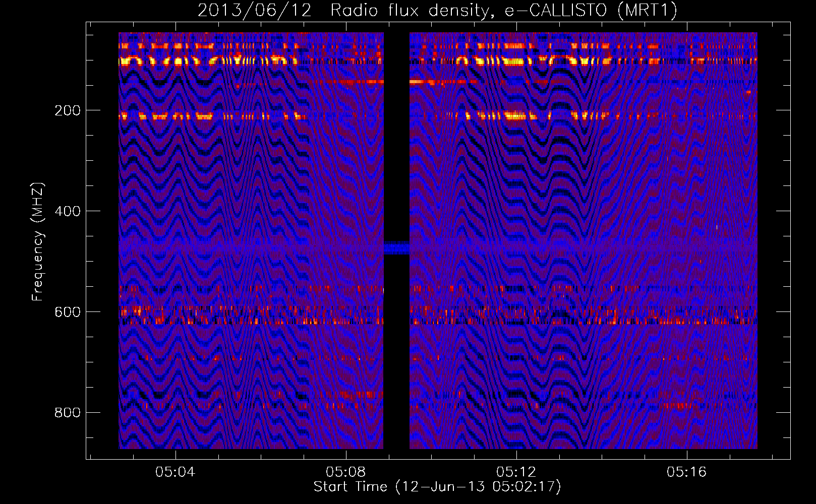This screenshot has width=816, height=504.
Task: Click the 05:08 time tick label
Action: [x=345, y=472]
